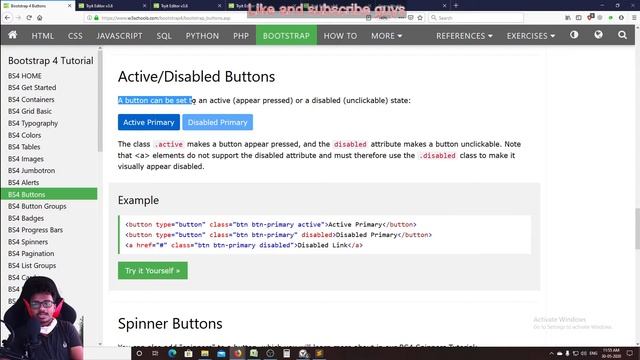Open the site search magnifier icon
The height and width of the screenshot is (360, 640).
[622, 35]
